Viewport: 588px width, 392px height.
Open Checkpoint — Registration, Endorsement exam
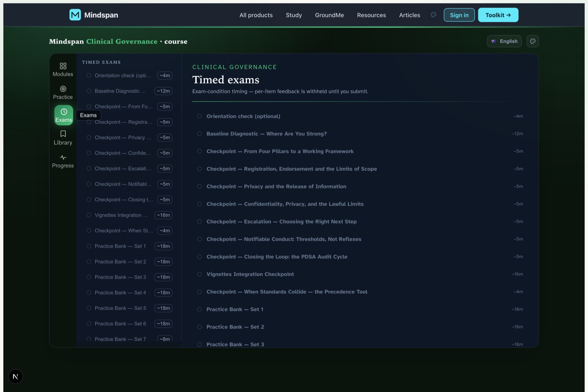[x=360, y=169]
